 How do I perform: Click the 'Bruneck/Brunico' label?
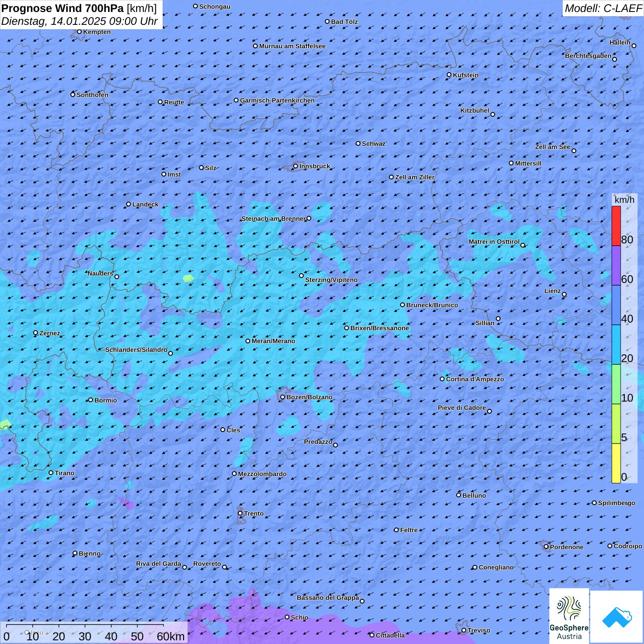[432, 305]
